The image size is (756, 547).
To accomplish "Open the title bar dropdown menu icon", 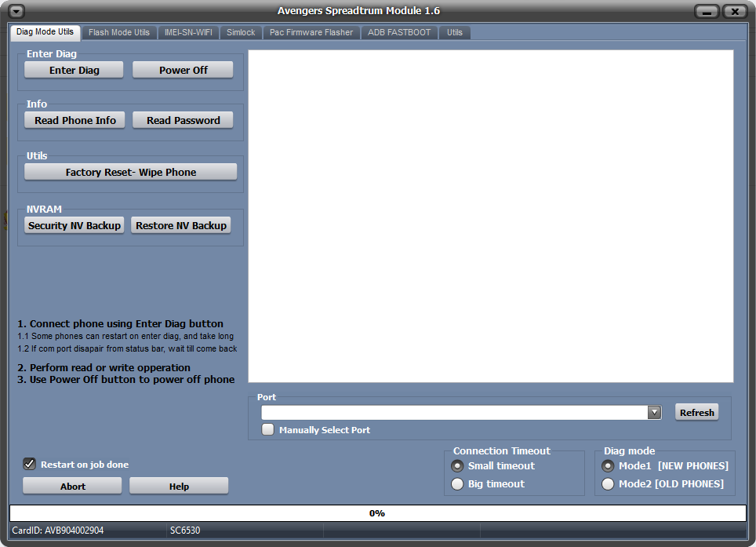I will click(x=16, y=11).
